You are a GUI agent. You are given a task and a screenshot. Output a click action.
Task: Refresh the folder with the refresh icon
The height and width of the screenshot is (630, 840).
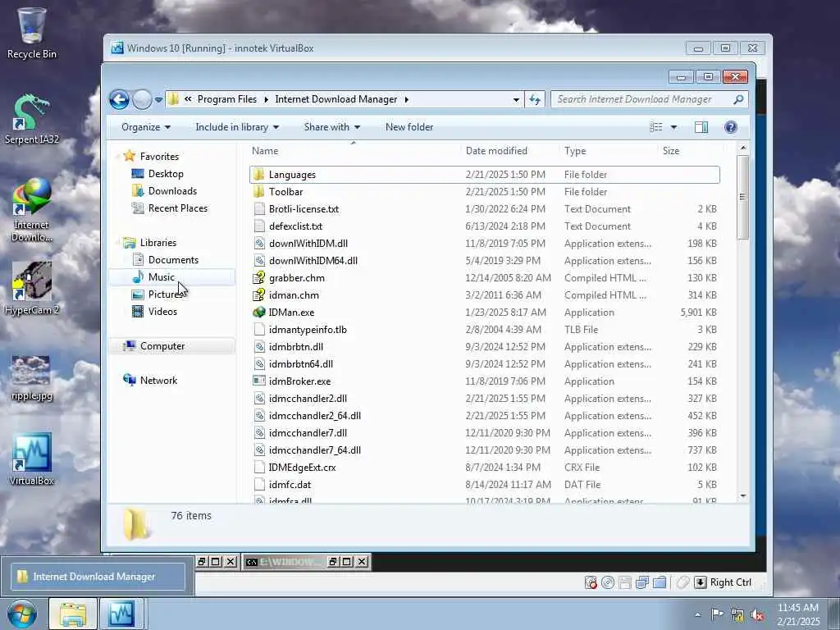coord(535,99)
